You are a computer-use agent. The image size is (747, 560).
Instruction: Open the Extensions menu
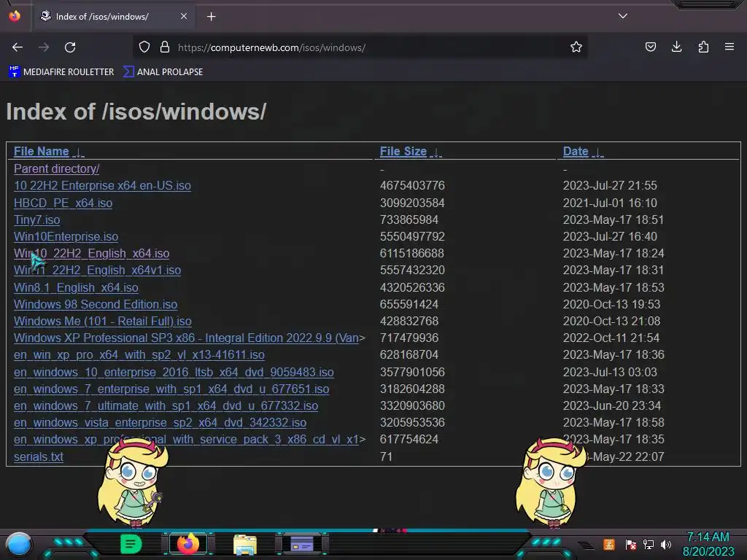[703, 47]
